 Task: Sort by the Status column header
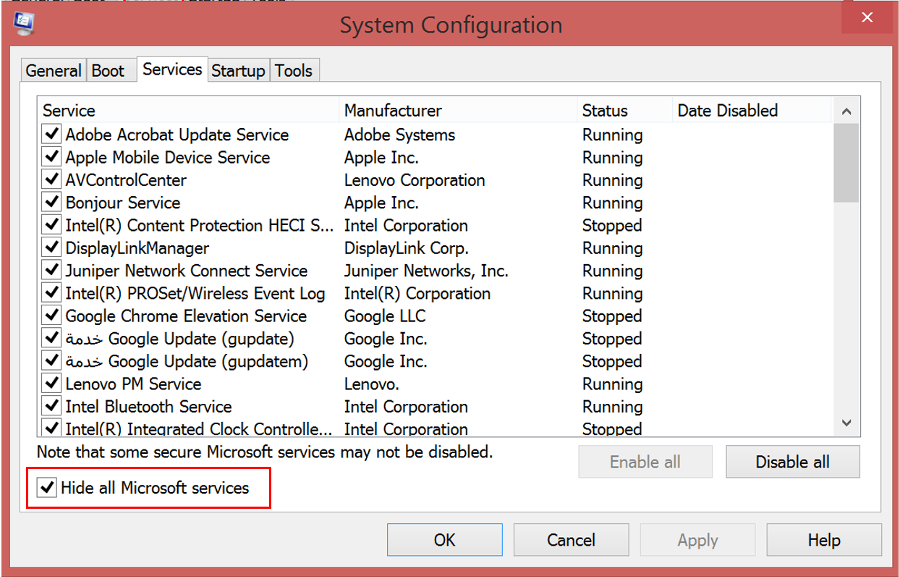tap(624, 110)
